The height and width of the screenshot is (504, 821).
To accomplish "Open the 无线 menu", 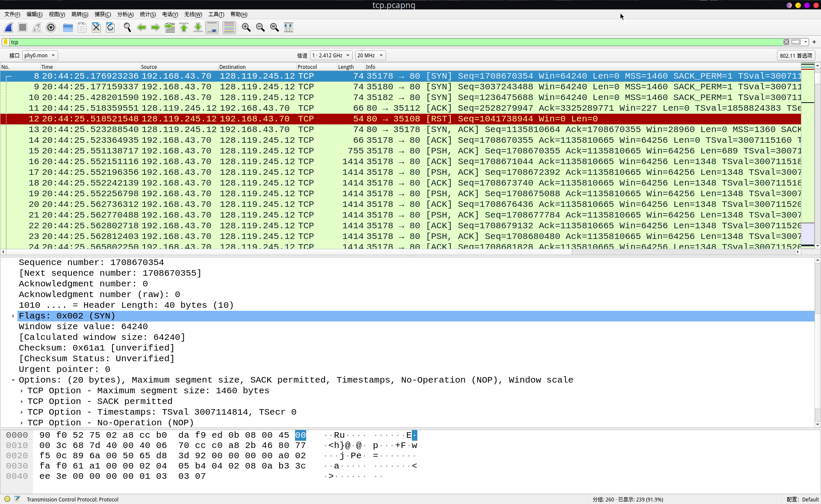I will (x=193, y=14).
